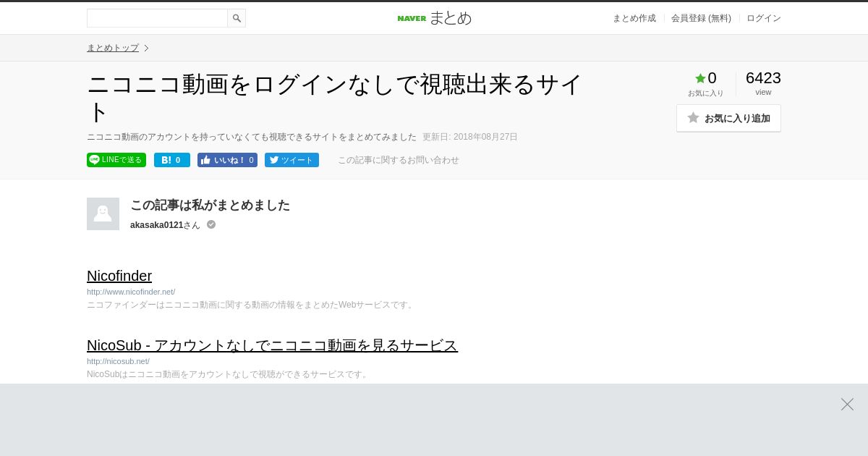Click the verified check icon beside akasaka0121
The height and width of the screenshot is (456, 868).
211,224
